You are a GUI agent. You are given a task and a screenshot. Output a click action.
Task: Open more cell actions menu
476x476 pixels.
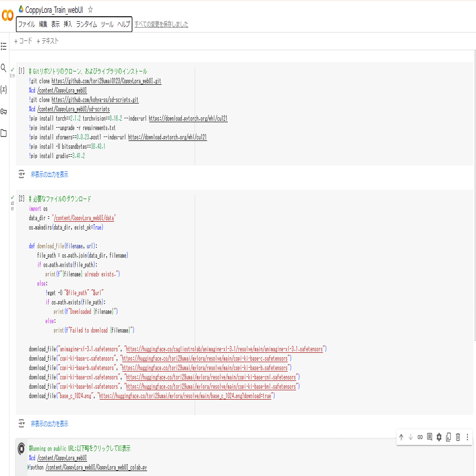click(x=468, y=437)
